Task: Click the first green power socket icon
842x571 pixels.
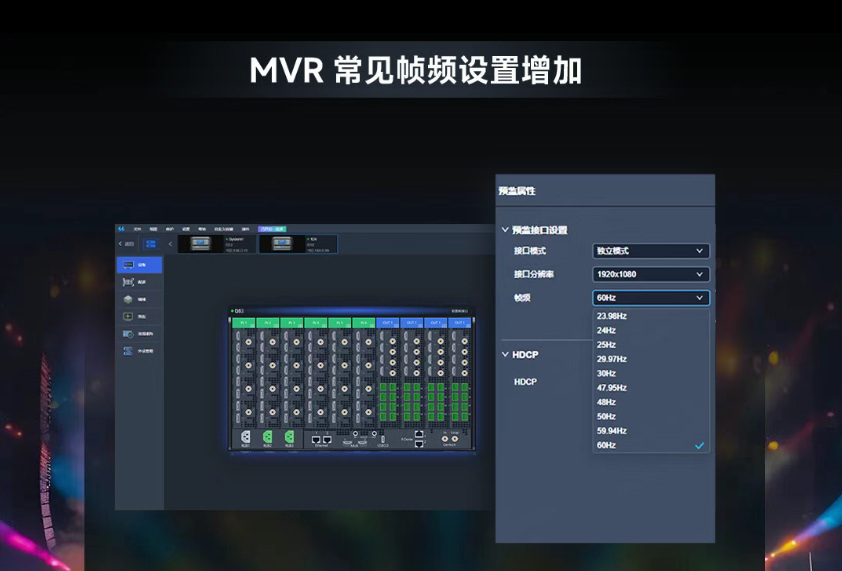Action: (267, 437)
